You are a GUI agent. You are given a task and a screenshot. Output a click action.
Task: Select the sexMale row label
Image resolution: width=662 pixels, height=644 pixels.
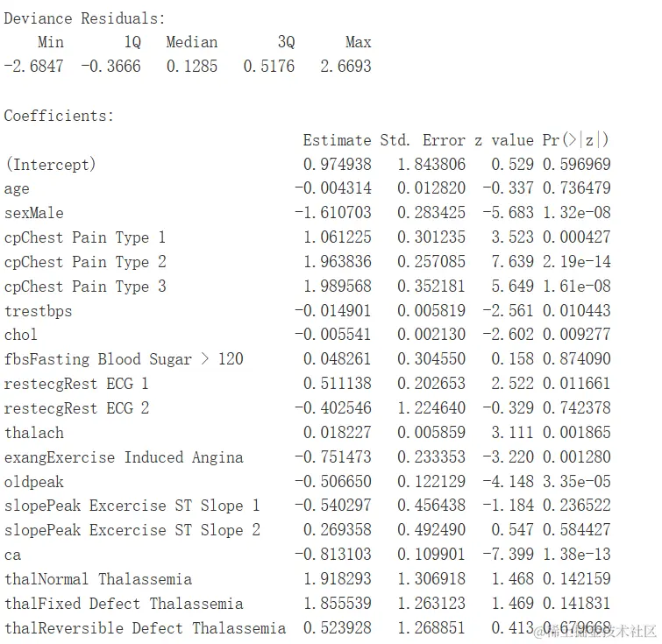[34, 213]
